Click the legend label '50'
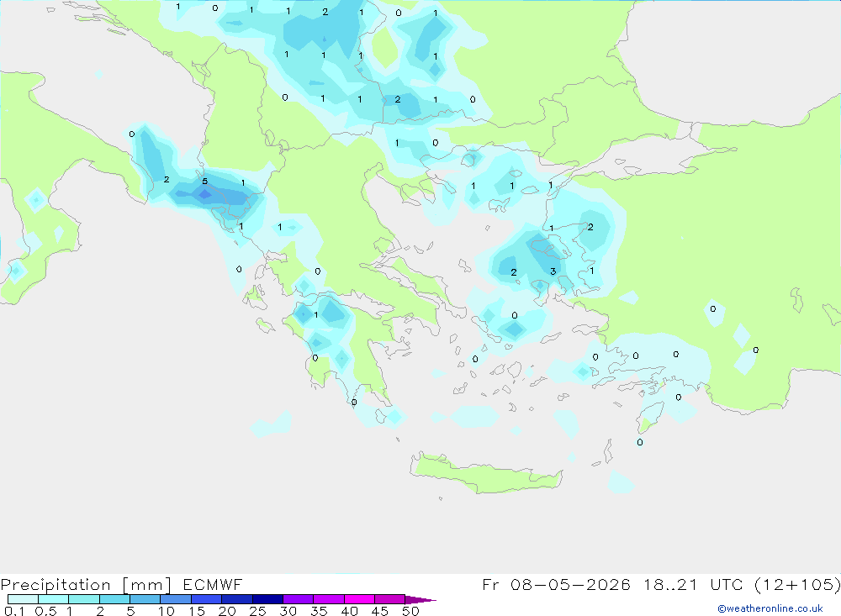Image resolution: width=841 pixels, height=616 pixels. [410, 611]
